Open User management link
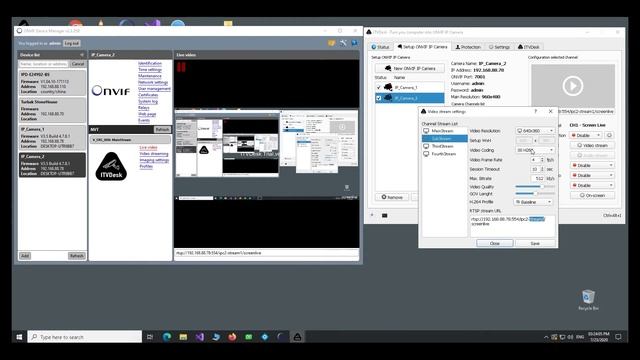The height and width of the screenshot is (360, 640). click(154, 89)
